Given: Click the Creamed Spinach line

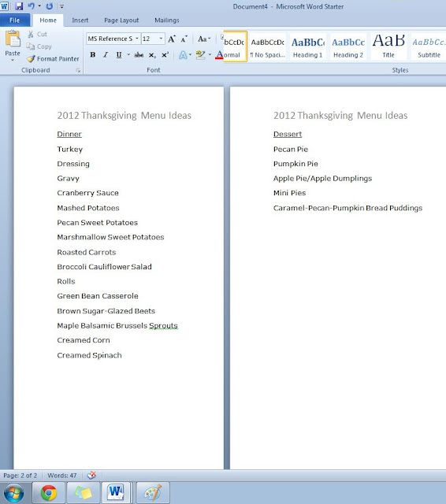Looking at the screenshot, I should click(x=89, y=355).
